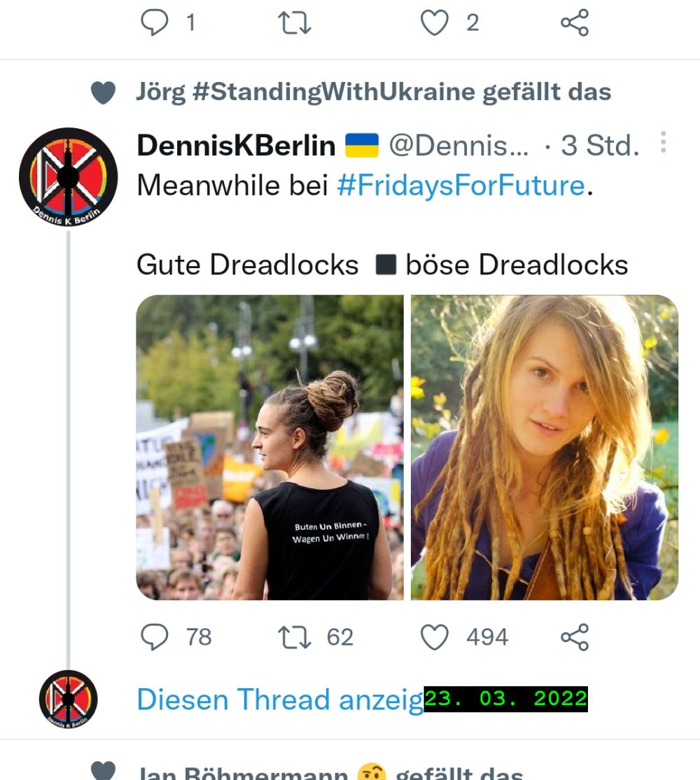Image resolution: width=700 pixels, height=780 pixels.
Task: Retweet the DennisKBerlin tweet with 62 retweets
Action: click(294, 637)
